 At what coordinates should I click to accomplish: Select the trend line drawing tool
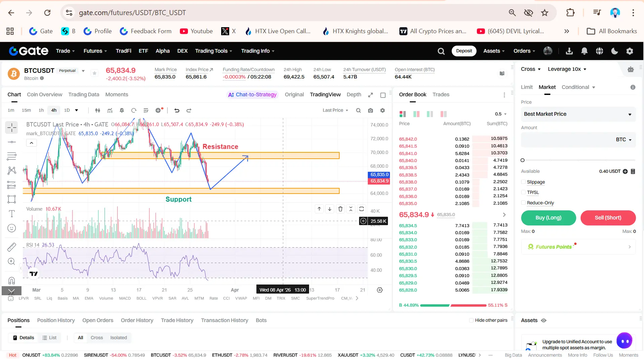(12, 142)
